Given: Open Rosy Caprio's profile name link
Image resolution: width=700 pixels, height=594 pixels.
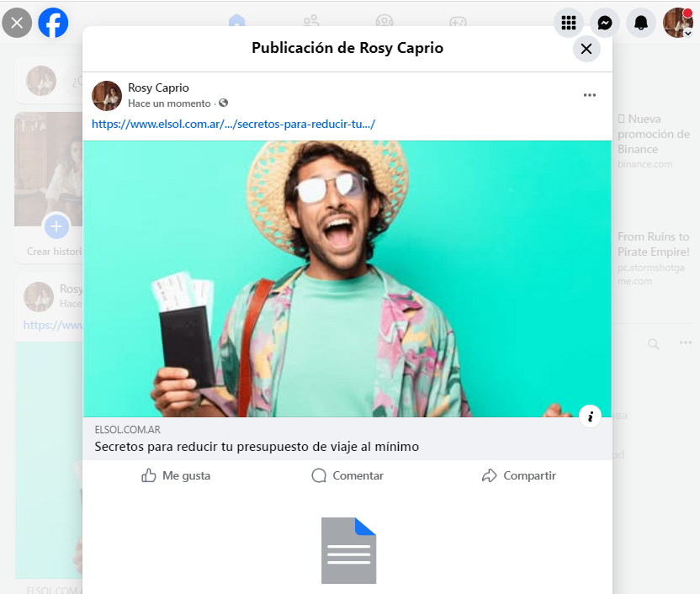Looking at the screenshot, I should coord(158,88).
